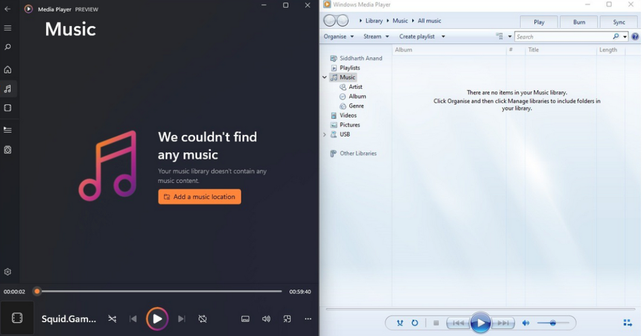
Task: Open search from Media Player sidebar
Action: click(7, 47)
